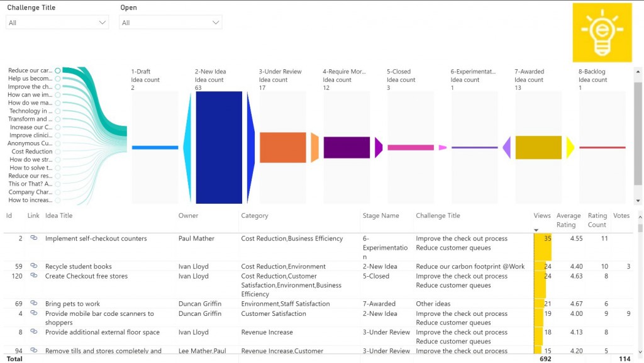Image resolution: width=644 pixels, height=363 pixels.
Task: Click the link icon for Recycle student books
Action: (x=33, y=267)
